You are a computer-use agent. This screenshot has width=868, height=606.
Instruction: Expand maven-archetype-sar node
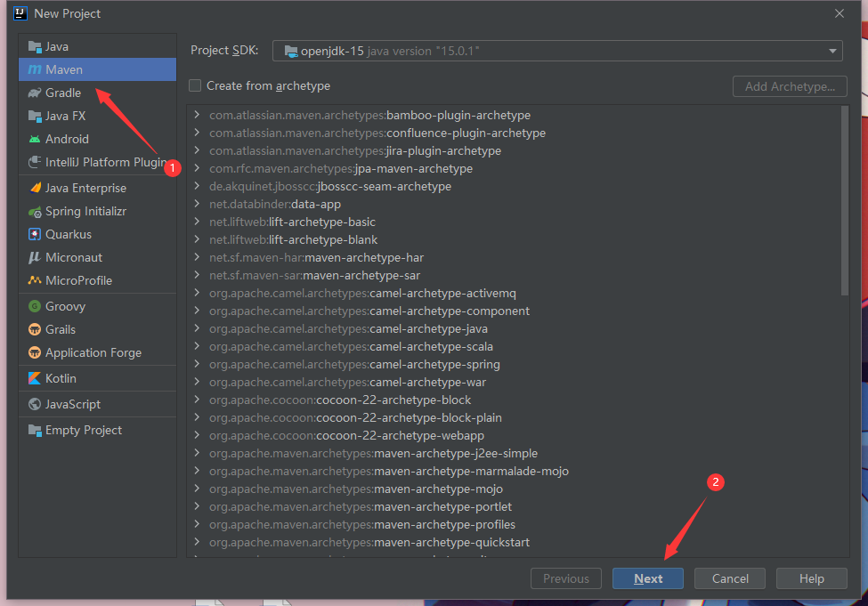[197, 274]
